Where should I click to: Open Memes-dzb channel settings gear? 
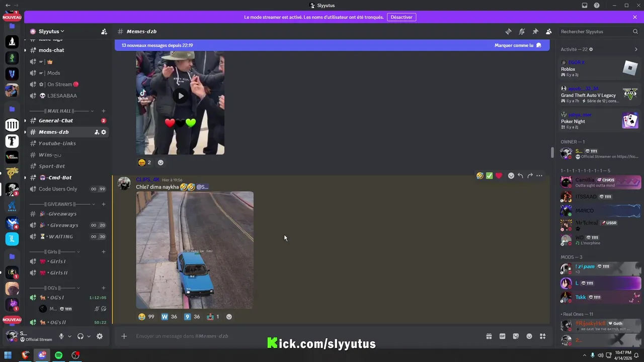(x=104, y=132)
